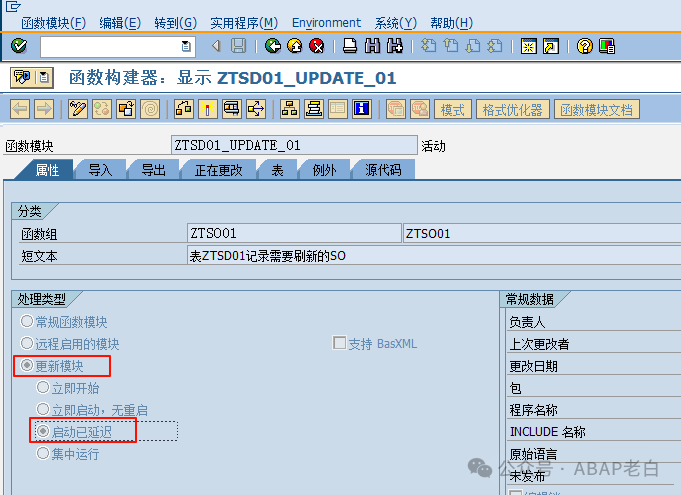
Task: Switch to 表 tab
Action: (278, 170)
